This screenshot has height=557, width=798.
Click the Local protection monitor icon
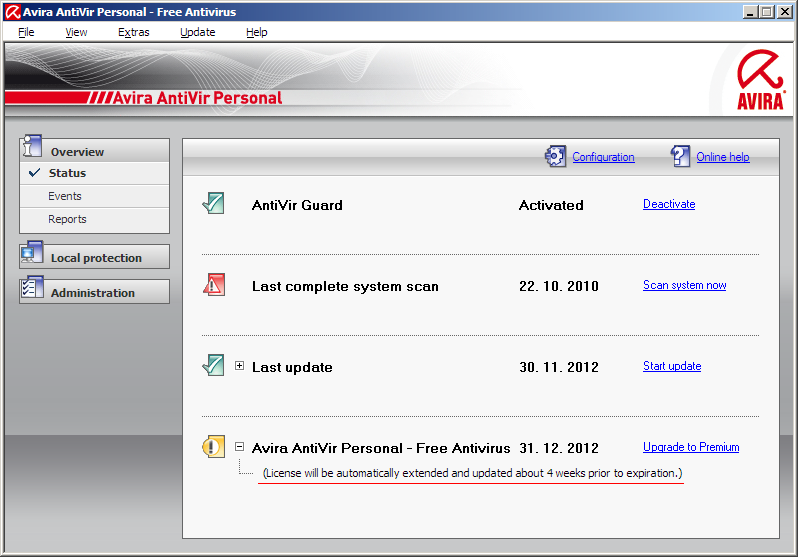32,254
